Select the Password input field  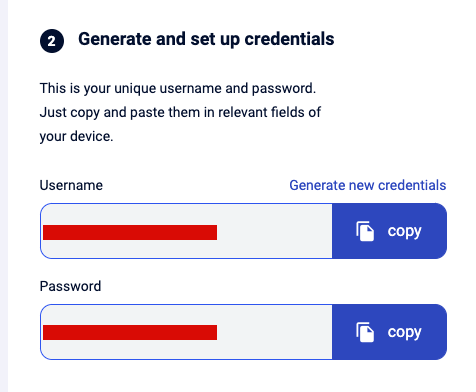[186, 332]
